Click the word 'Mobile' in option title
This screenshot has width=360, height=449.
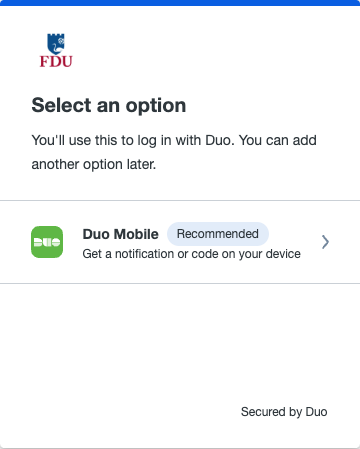pyautogui.click(x=136, y=234)
